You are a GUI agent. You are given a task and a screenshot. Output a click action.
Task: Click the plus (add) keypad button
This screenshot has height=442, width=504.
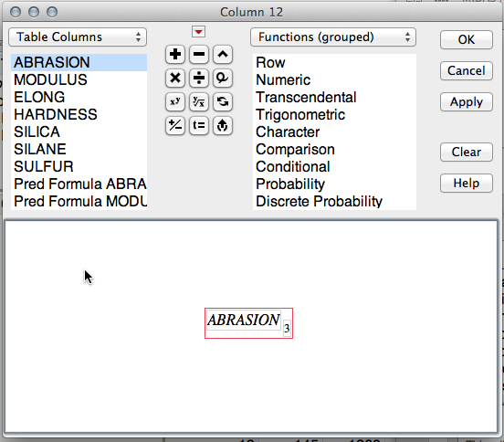pos(175,54)
